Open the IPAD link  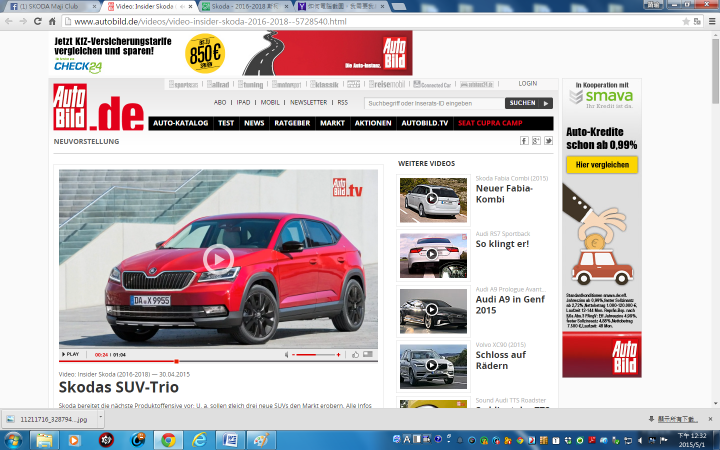click(243, 102)
